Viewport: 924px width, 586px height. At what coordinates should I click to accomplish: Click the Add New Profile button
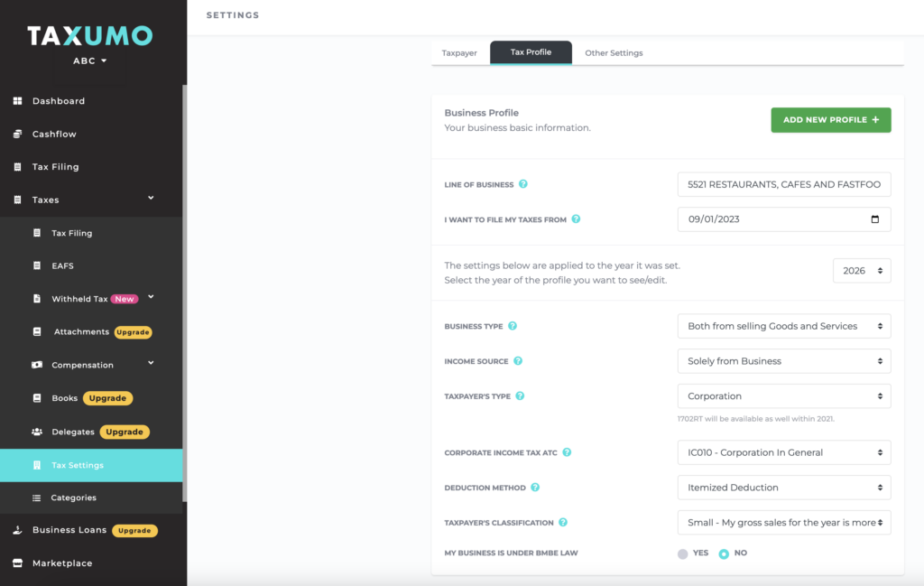pyautogui.click(x=830, y=120)
